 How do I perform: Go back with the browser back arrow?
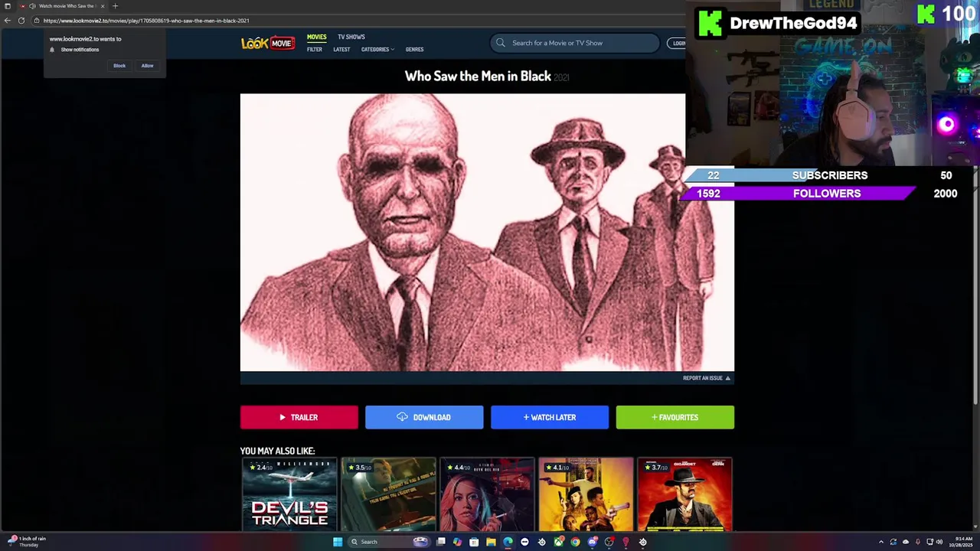point(8,21)
